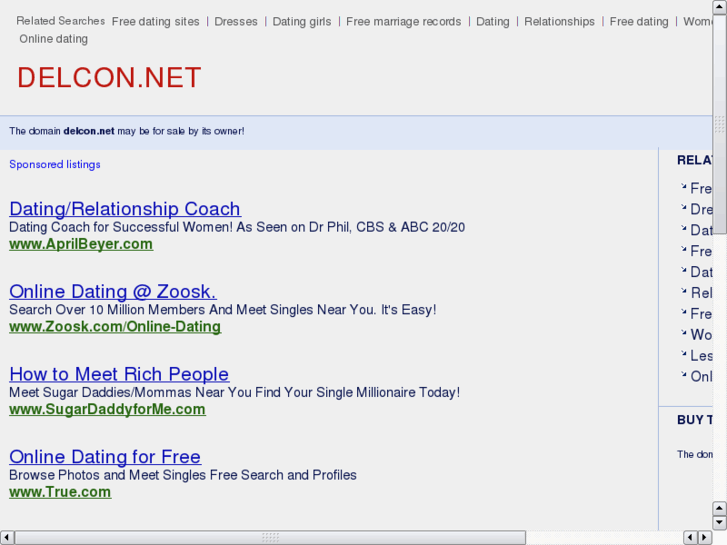This screenshot has height=545, width=727.
Task: Click the horizontal scrollbar left arrow at far left
Action: coord(6,538)
